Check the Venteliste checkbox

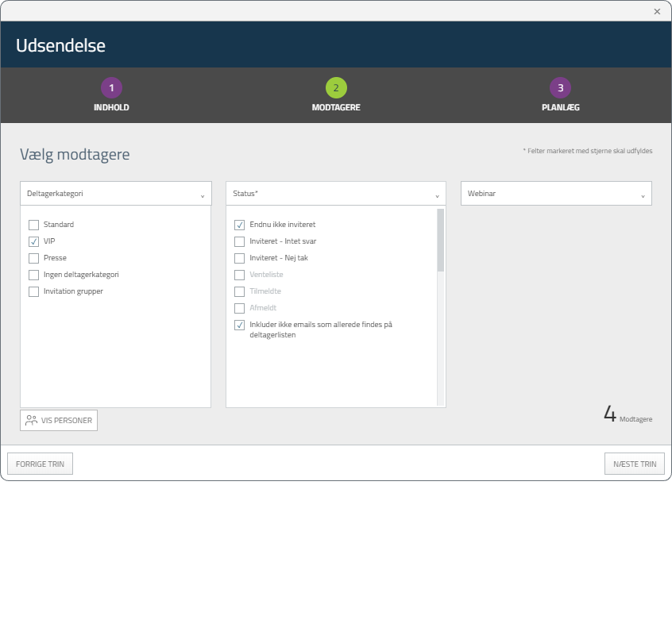point(240,275)
